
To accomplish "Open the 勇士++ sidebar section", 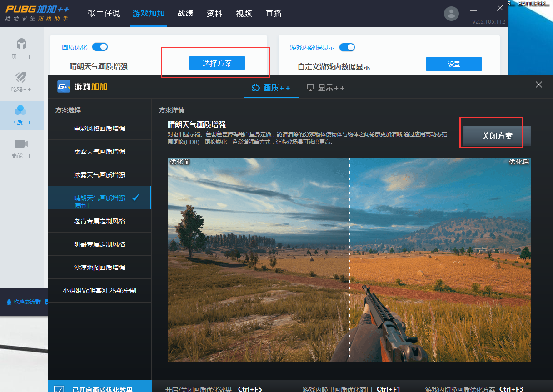I will coord(21,50).
